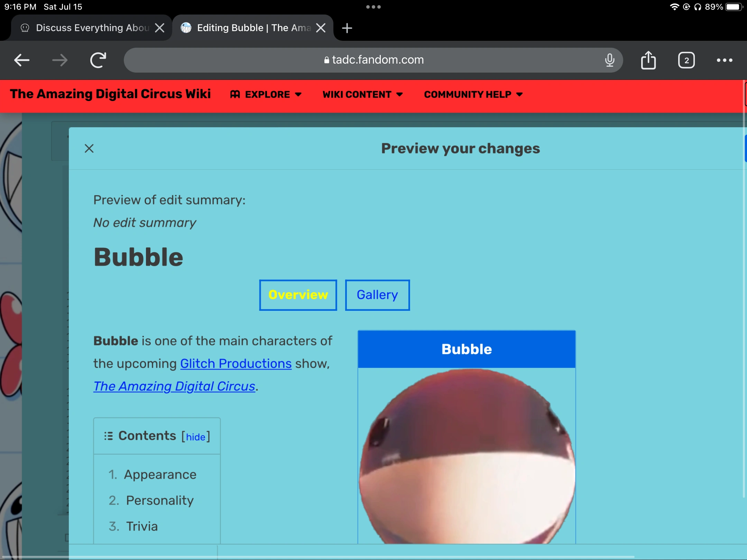
Task: Hide the Contents table
Action: pos(196,437)
